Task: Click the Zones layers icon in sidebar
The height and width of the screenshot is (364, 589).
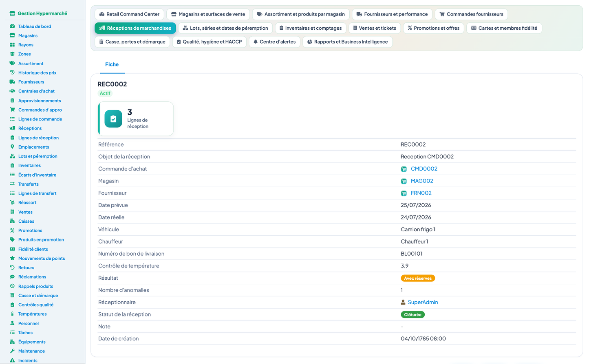Action: click(x=12, y=54)
